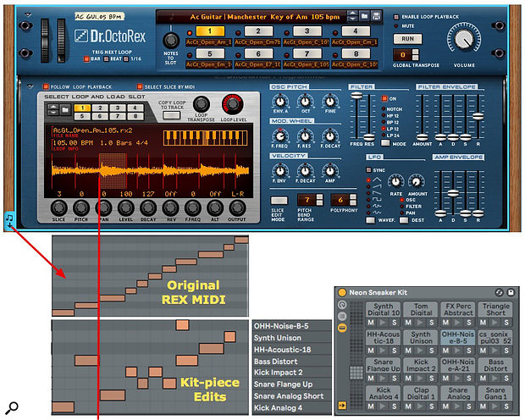Click the Hot-Swap preset icon on Drum Rack
This screenshot has height=420, width=525.
[499, 292]
